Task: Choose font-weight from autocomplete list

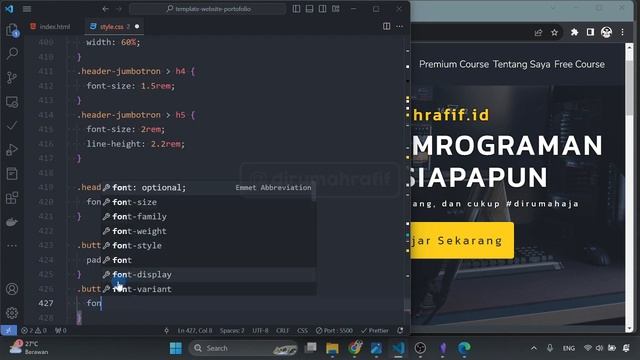Action: (x=208, y=231)
